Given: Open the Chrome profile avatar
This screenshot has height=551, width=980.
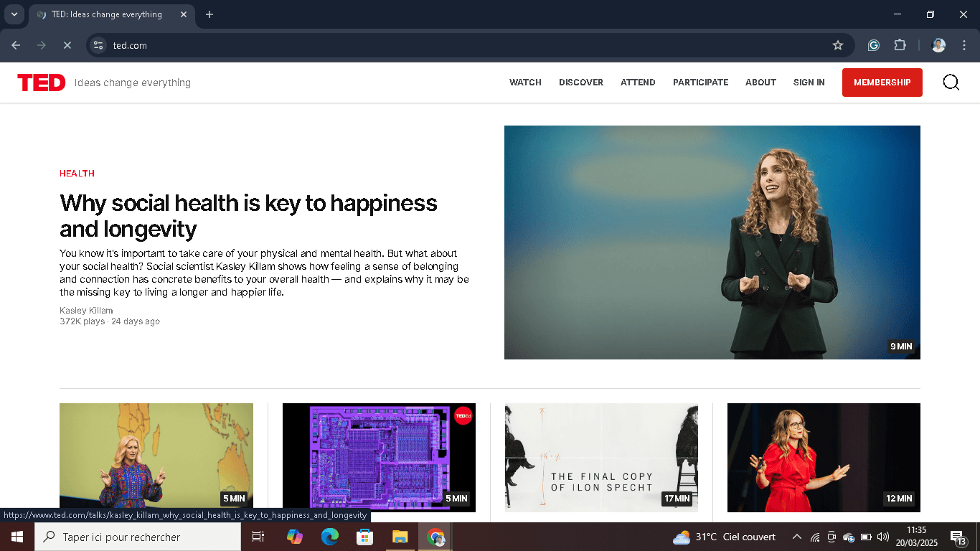Looking at the screenshot, I should [938, 44].
